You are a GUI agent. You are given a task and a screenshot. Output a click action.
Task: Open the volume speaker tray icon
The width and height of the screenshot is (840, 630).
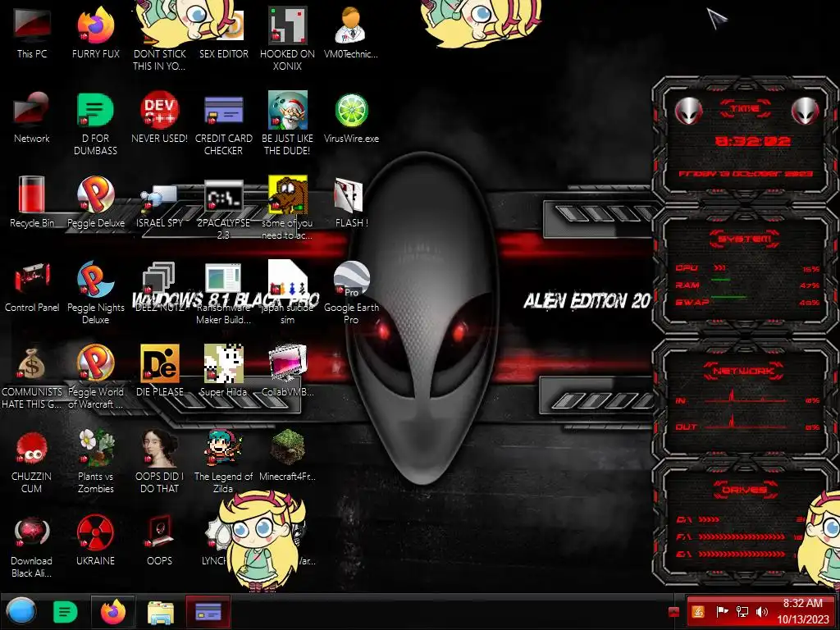tap(761, 611)
